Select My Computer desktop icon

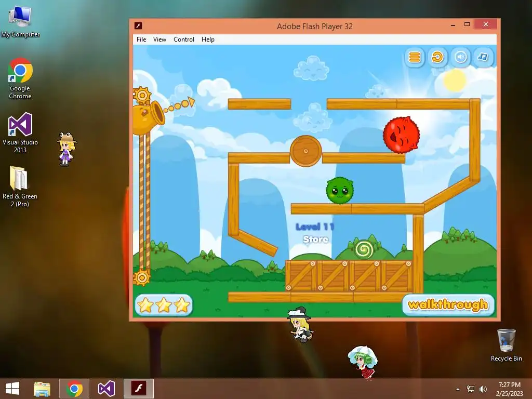(x=20, y=22)
